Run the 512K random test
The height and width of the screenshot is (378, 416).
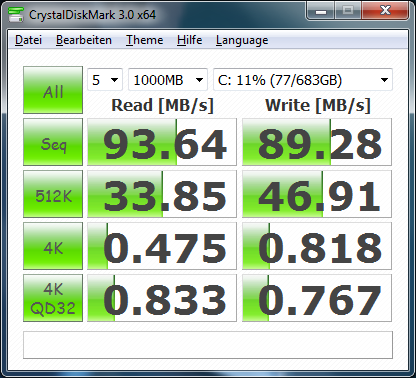click(x=53, y=194)
